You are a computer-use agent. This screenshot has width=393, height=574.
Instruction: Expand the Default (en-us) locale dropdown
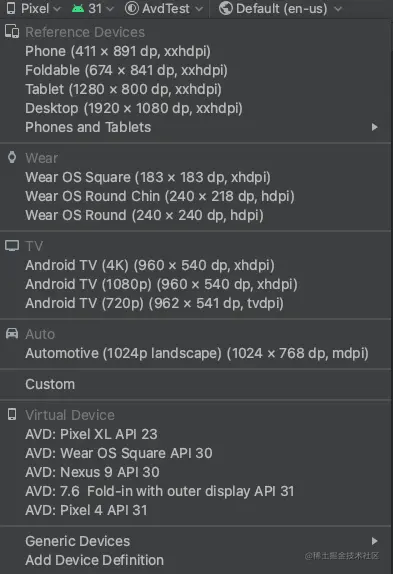280,8
